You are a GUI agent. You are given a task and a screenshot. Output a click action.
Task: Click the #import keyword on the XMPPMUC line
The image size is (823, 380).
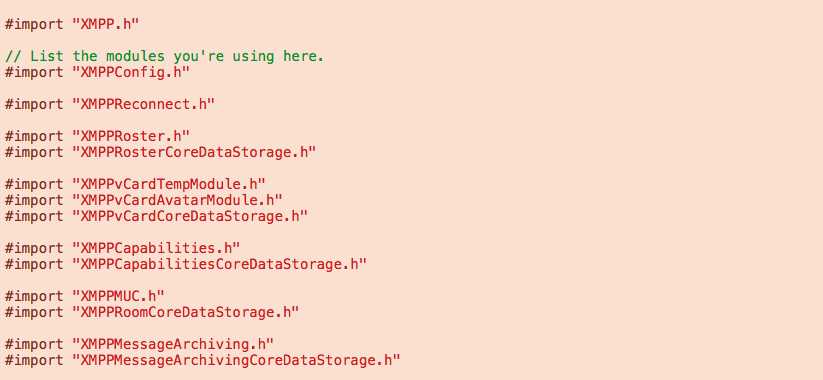point(34,296)
